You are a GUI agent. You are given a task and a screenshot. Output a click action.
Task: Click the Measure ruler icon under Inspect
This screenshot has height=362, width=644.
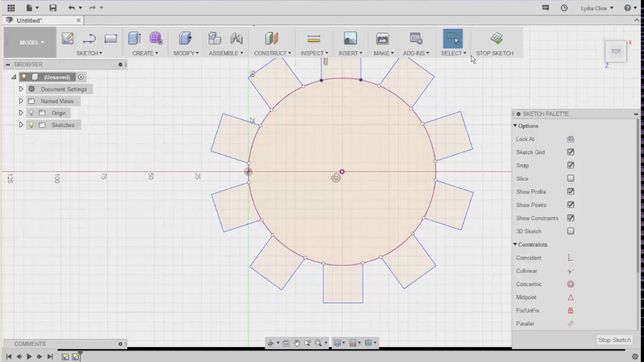tap(313, 39)
